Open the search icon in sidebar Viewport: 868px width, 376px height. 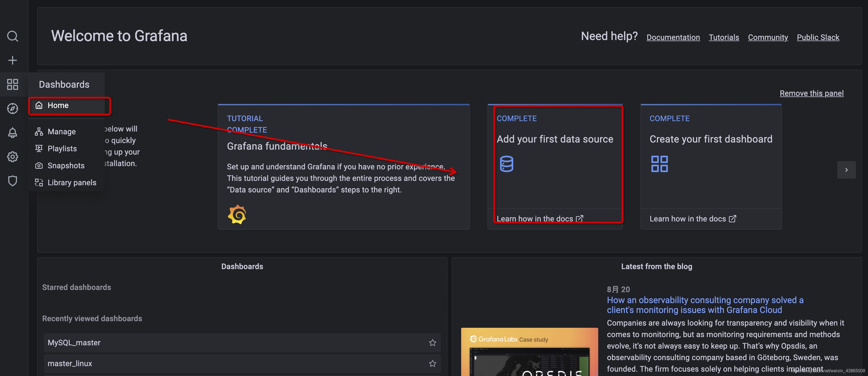pyautogui.click(x=12, y=36)
